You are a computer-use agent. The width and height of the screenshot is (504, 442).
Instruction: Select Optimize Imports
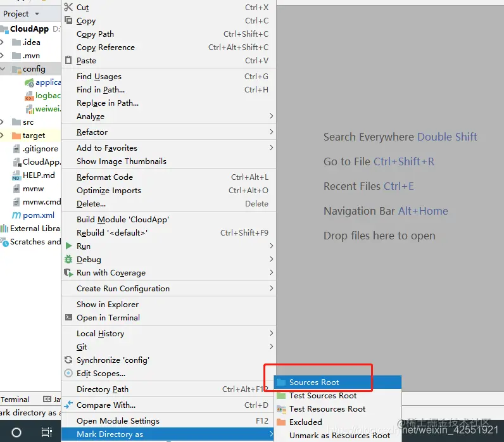click(169, 191)
